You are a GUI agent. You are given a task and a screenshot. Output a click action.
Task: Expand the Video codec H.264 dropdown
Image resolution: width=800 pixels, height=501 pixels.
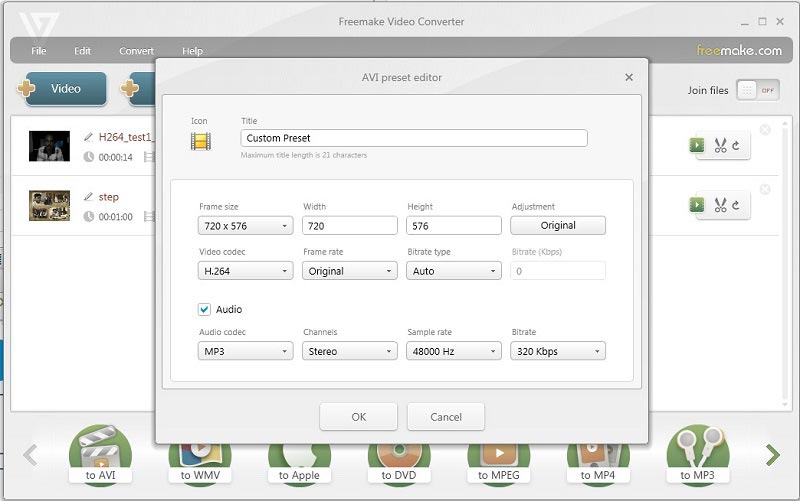246,271
